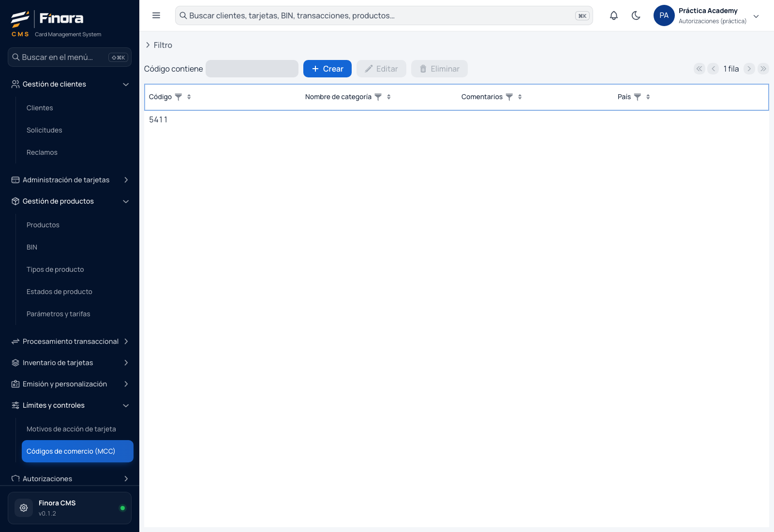Viewport: 774px width, 532px height.
Task: Toggle dark mode moon icon
Action: (x=636, y=15)
